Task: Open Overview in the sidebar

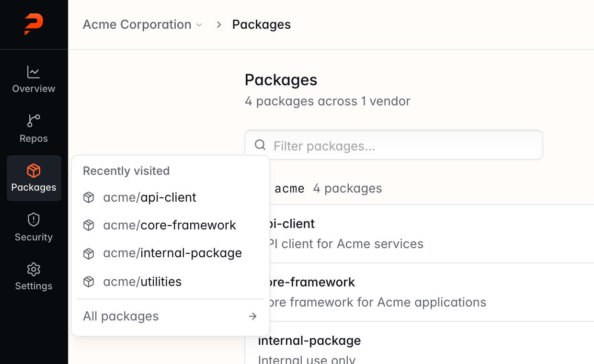Action: pyautogui.click(x=34, y=80)
